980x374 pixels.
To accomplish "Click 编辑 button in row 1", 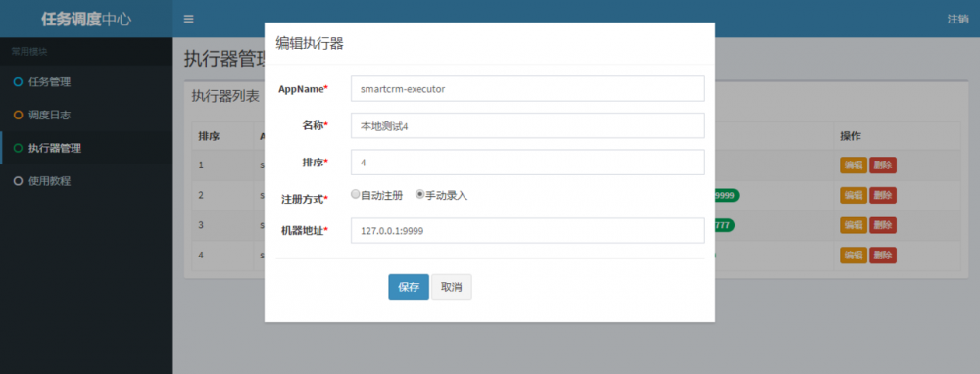I will (x=854, y=165).
